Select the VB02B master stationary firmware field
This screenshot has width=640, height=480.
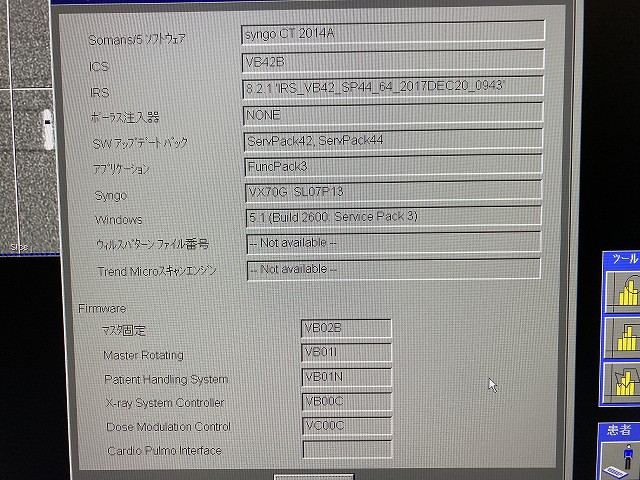tap(347, 328)
